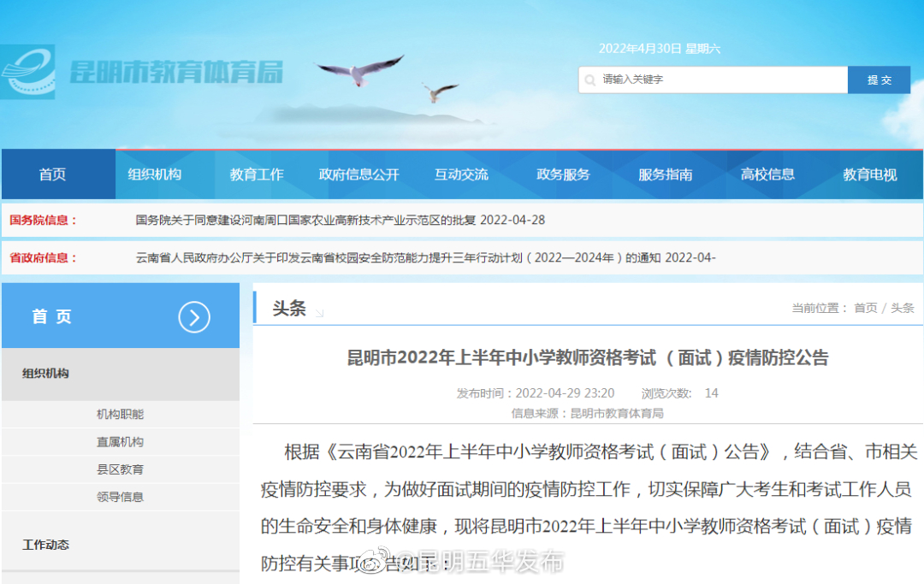Visit the 高校信息 section
Screen dimensions: 924x584
tap(768, 174)
